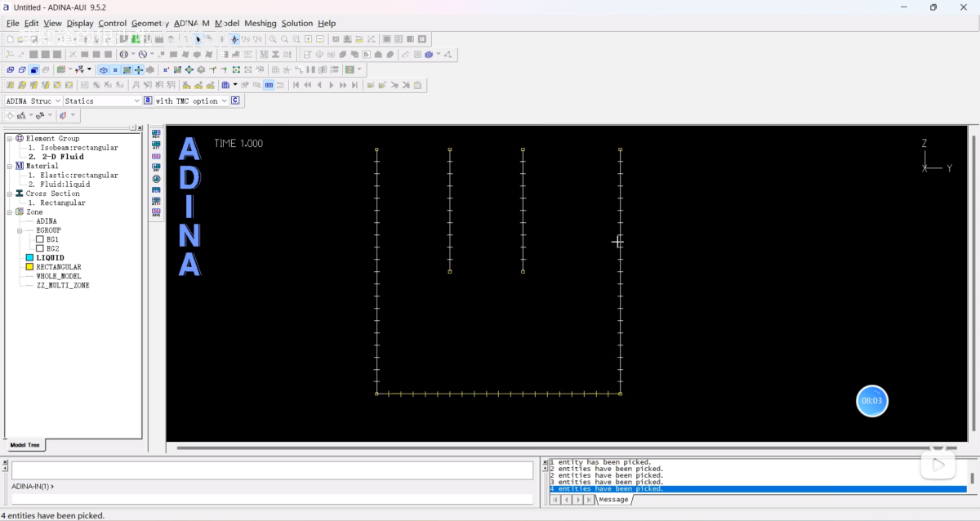Toggle the EG2 zone checkbox
Viewport: 980px width, 521px height.
(40, 248)
